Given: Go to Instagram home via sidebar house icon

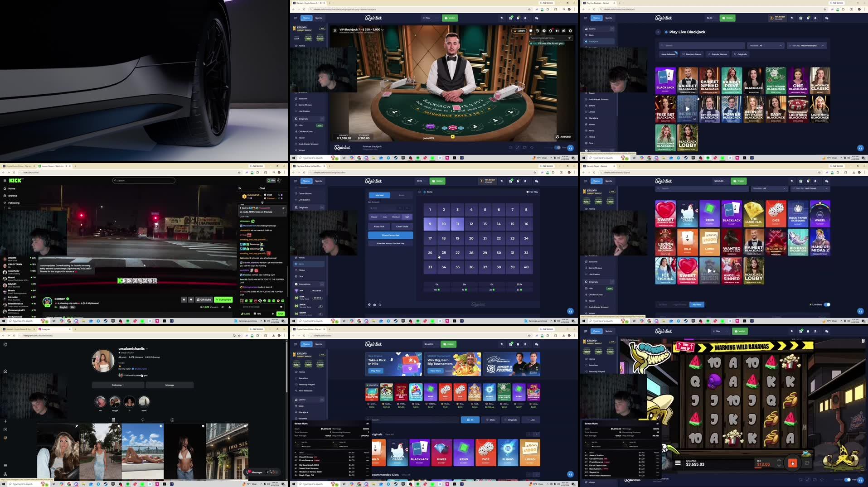Looking at the screenshot, I should pyautogui.click(x=5, y=371).
